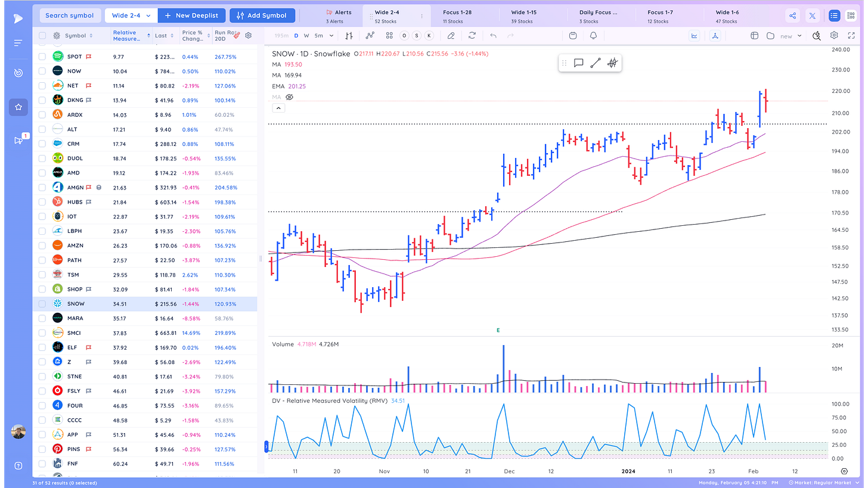Open the chart layout grid icon
The image size is (868, 488).
coord(389,36)
